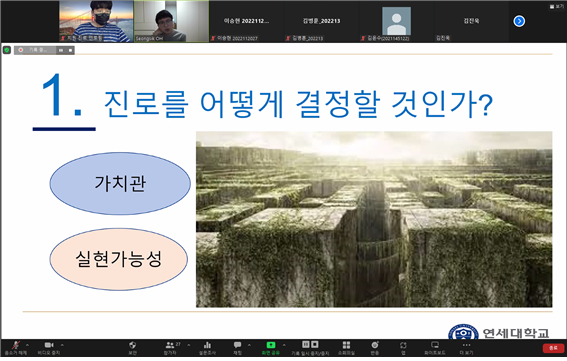Show next participants with blue arrow
The width and height of the screenshot is (567, 361).
click(519, 21)
